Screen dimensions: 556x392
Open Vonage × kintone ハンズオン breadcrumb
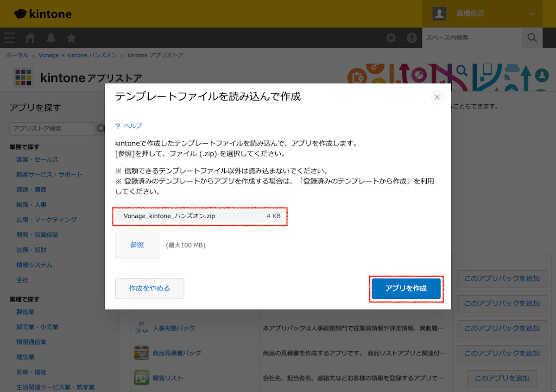pos(78,55)
